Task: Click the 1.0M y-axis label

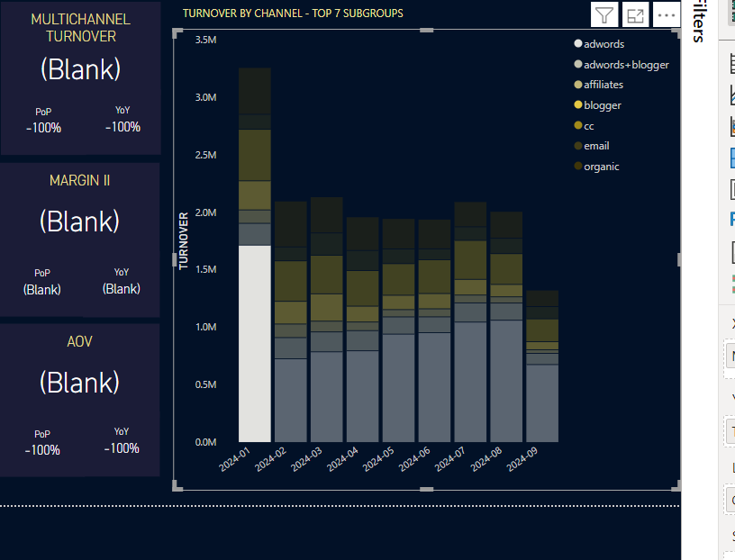Action: 205,327
